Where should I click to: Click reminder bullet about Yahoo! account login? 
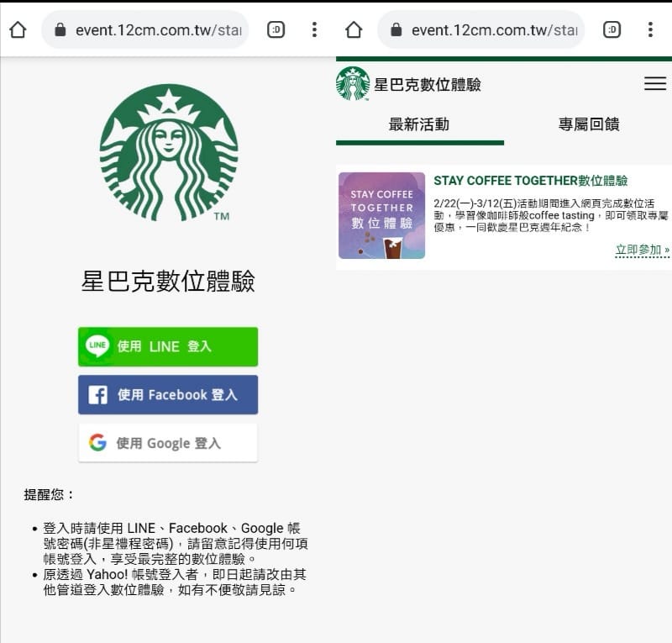click(x=175, y=582)
